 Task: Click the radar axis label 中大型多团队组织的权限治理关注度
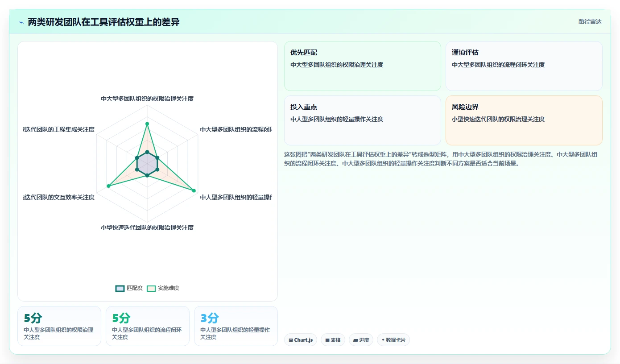tap(147, 99)
